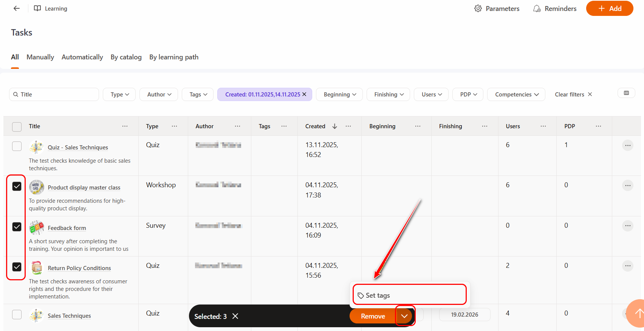Open Reminders bell

(x=555, y=8)
